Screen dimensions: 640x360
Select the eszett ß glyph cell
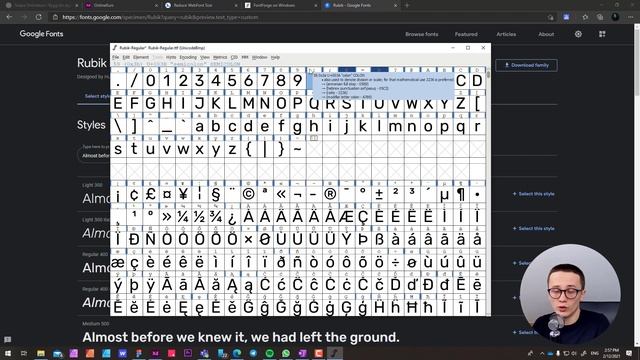379,240
